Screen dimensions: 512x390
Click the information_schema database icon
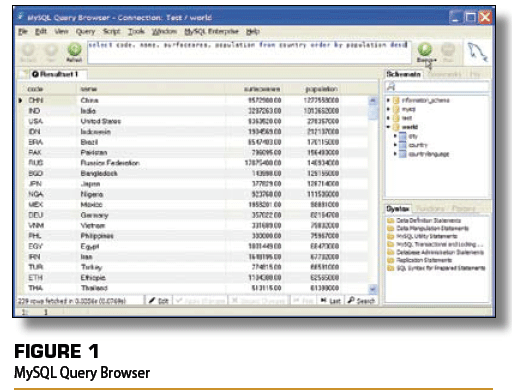(x=396, y=100)
